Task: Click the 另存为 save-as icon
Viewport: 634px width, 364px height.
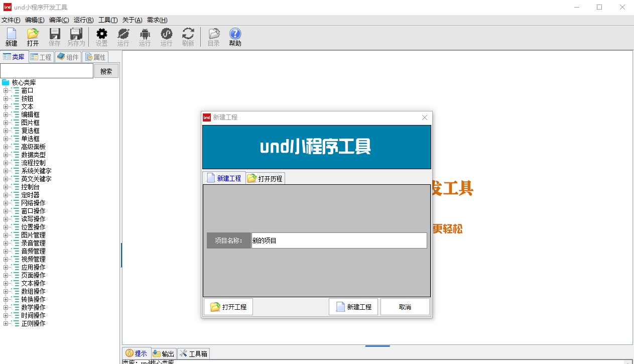Action: click(75, 37)
